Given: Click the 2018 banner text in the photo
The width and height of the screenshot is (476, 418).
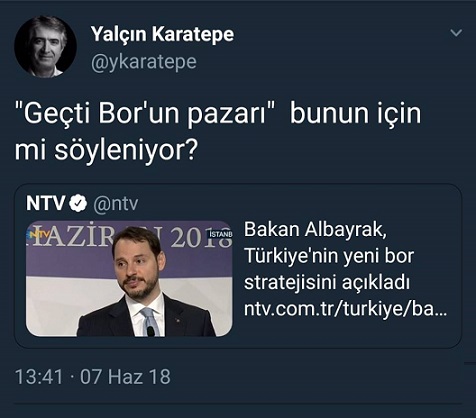Looking at the screenshot, I should coord(201,238).
